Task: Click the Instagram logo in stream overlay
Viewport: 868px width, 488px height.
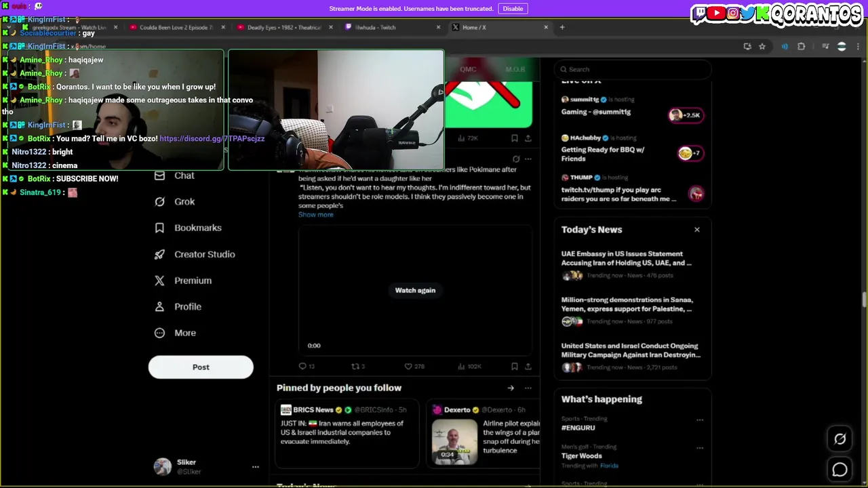Action: coord(733,13)
